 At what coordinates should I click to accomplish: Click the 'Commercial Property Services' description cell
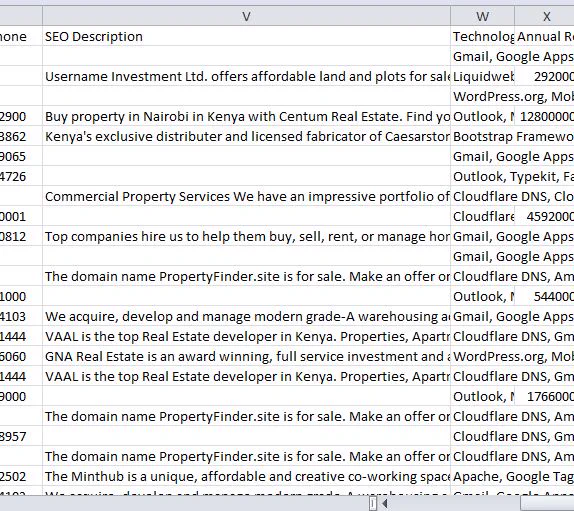(x=246, y=196)
